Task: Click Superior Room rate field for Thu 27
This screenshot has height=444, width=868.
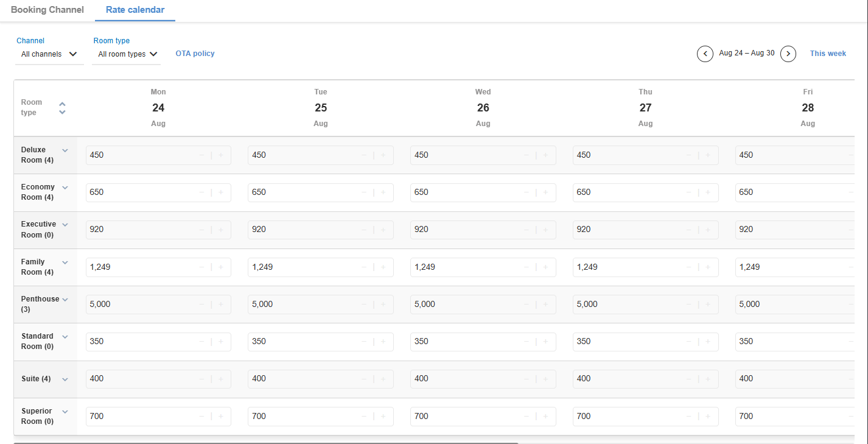Action: [646, 417]
